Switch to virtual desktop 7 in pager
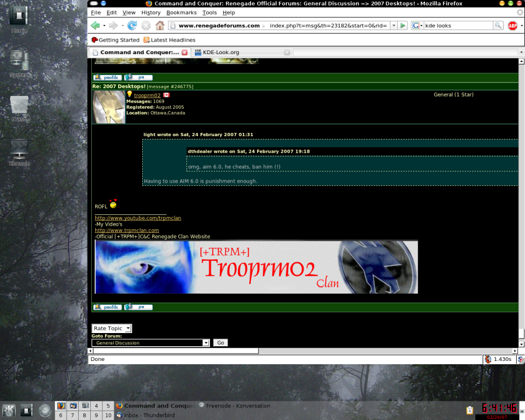Screen dimensions: 525x420 (72, 416)
